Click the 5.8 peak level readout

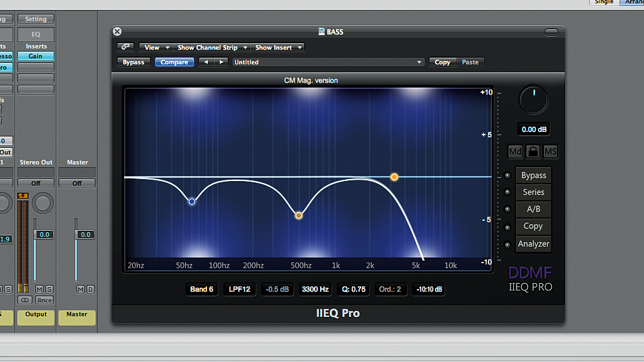point(23,196)
